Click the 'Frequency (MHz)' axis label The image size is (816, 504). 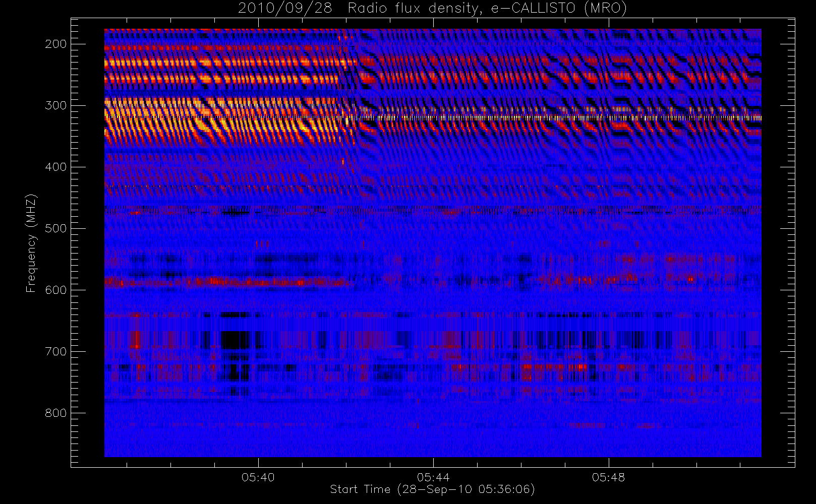click(31, 243)
